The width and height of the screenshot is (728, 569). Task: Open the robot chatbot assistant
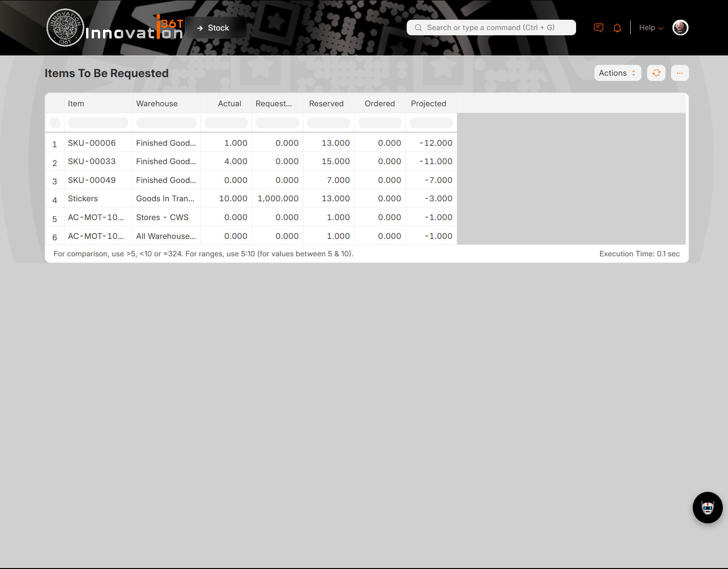(707, 507)
